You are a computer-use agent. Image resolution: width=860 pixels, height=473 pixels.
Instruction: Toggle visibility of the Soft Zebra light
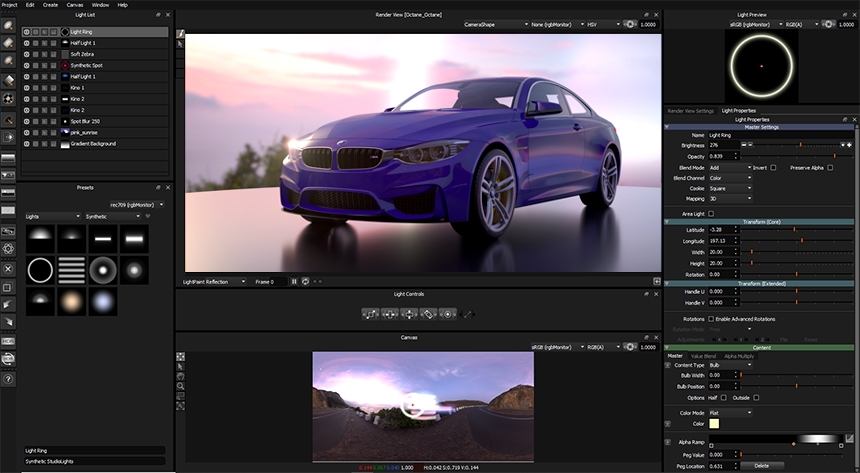pyautogui.click(x=26, y=54)
